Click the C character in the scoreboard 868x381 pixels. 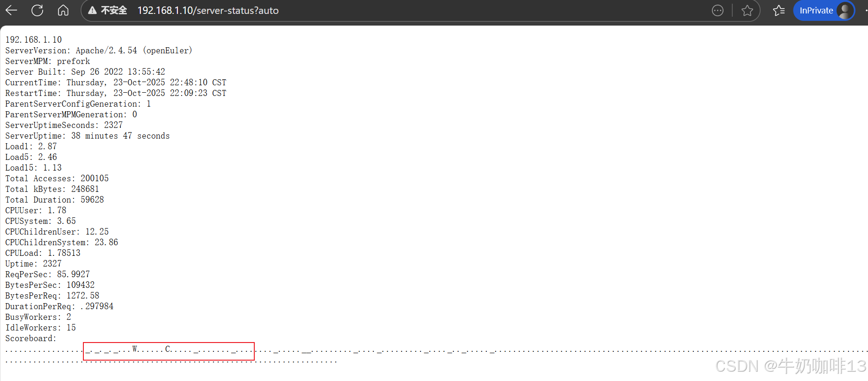tap(168, 349)
